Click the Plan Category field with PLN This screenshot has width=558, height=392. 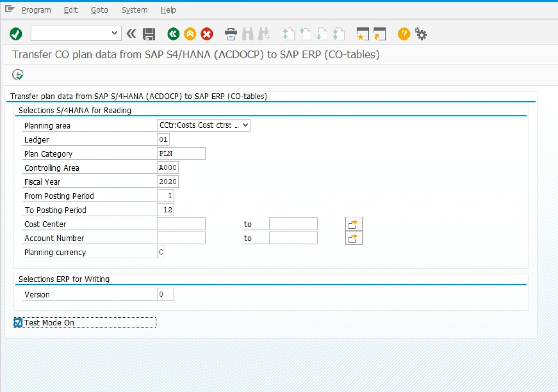coord(181,153)
